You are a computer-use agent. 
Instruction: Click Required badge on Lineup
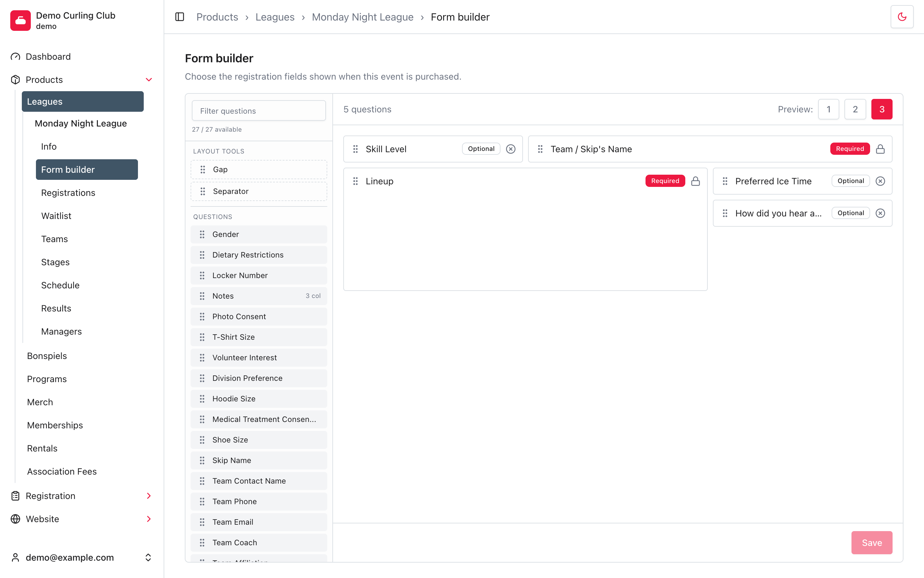tap(665, 181)
